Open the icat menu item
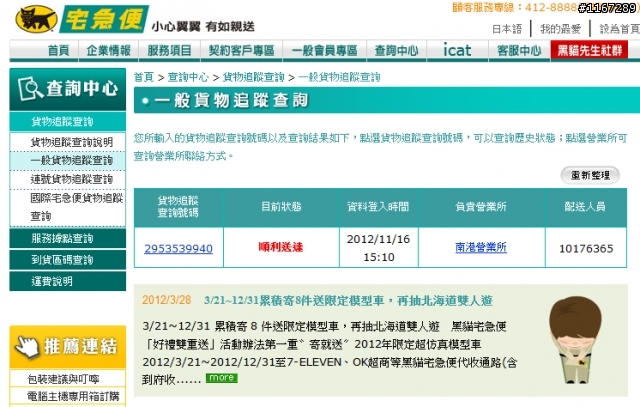The image size is (640, 407). click(457, 51)
